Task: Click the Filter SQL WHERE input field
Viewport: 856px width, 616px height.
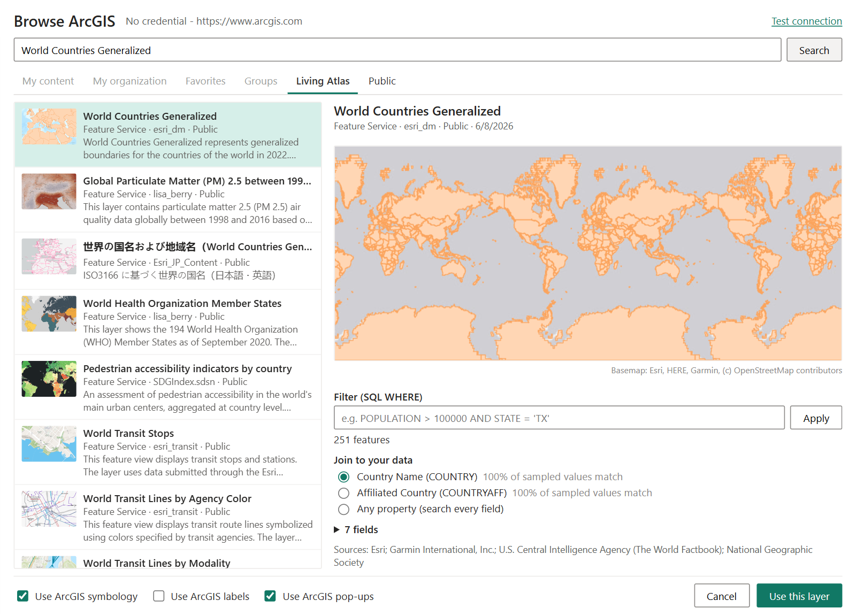Action: click(559, 418)
